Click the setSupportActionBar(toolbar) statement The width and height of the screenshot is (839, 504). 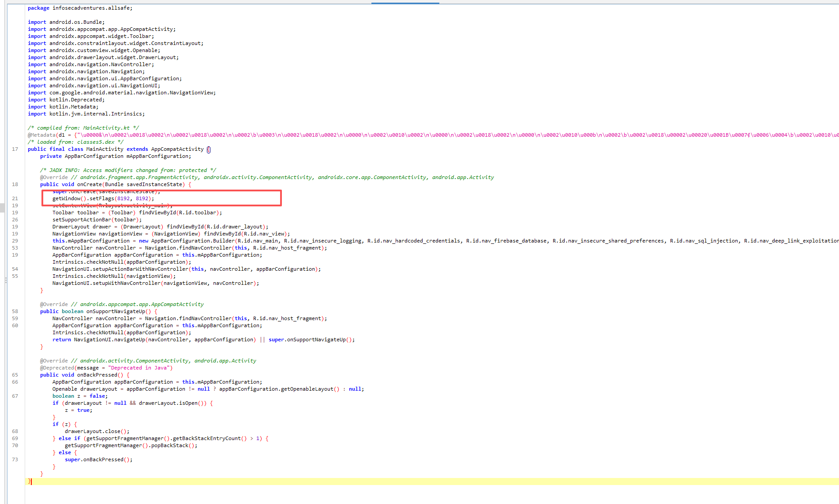pyautogui.click(x=97, y=220)
